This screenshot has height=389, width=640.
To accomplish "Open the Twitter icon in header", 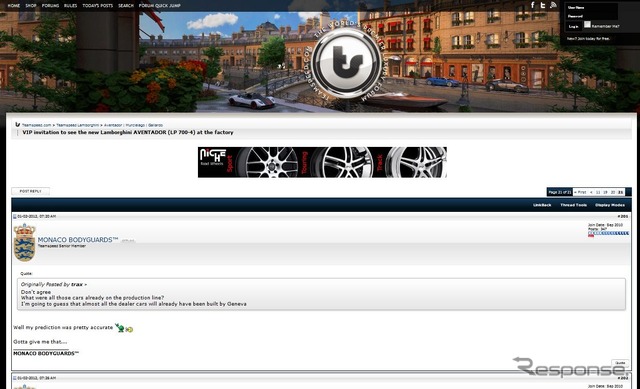I will click(542, 5).
